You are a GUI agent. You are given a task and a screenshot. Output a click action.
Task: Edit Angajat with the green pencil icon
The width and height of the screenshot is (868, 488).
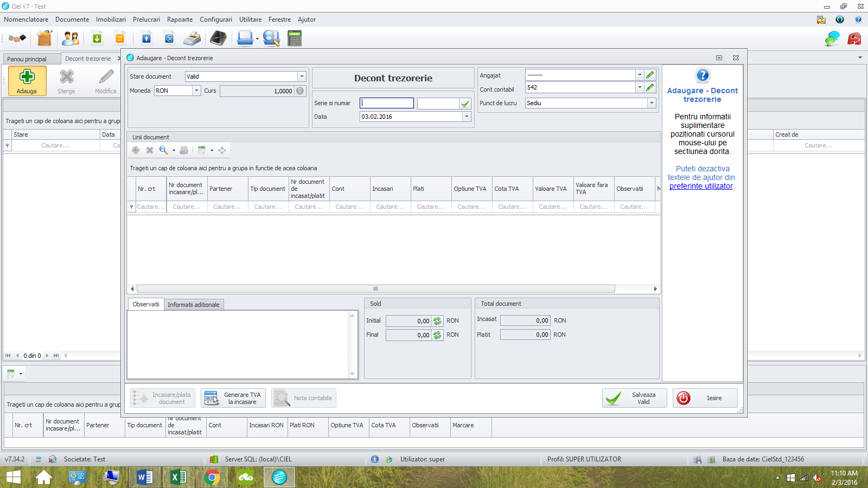point(650,75)
